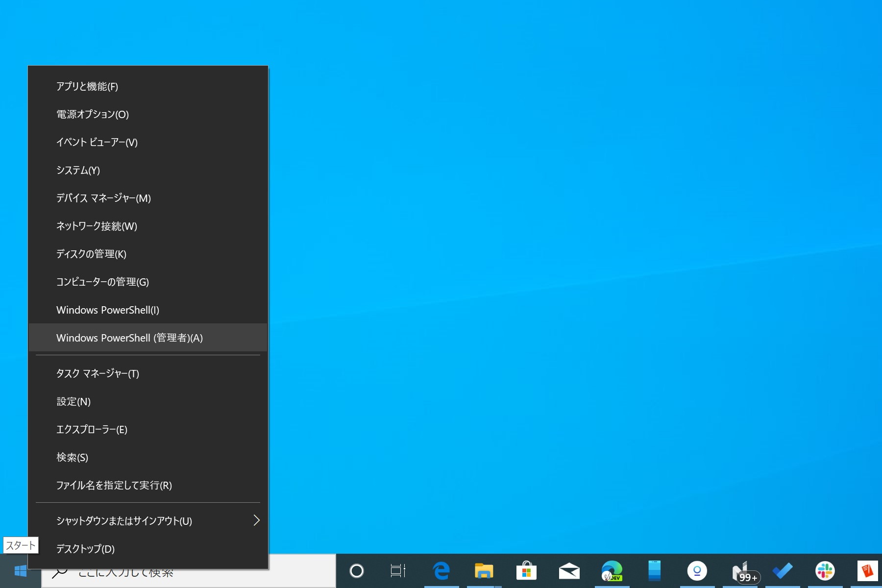Launch Windows PowerShell(I)
Image resolution: width=882 pixels, height=588 pixels.
point(147,310)
